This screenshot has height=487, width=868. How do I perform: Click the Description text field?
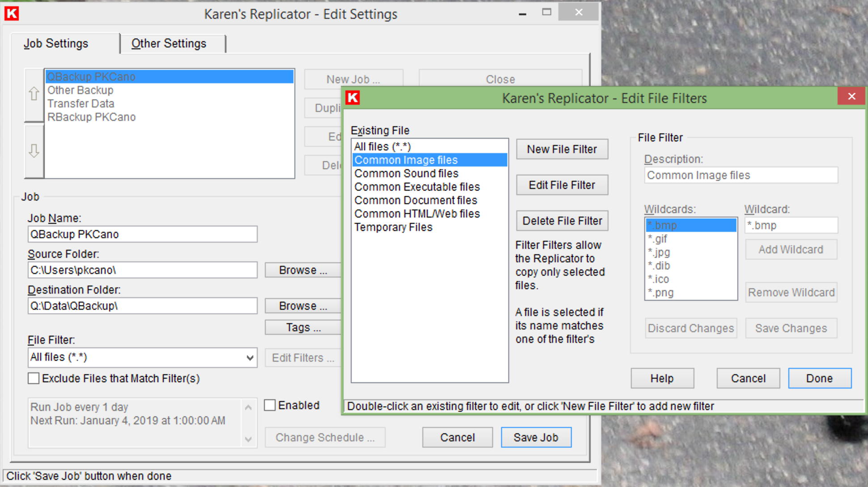(x=740, y=175)
